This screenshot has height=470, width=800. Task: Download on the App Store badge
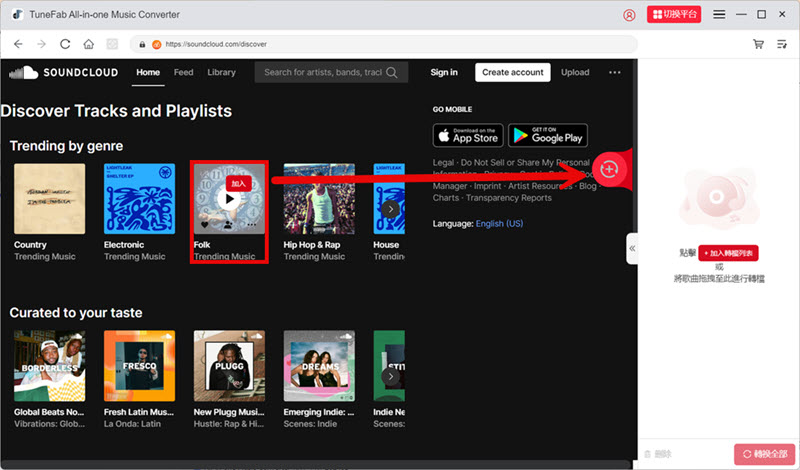point(468,135)
